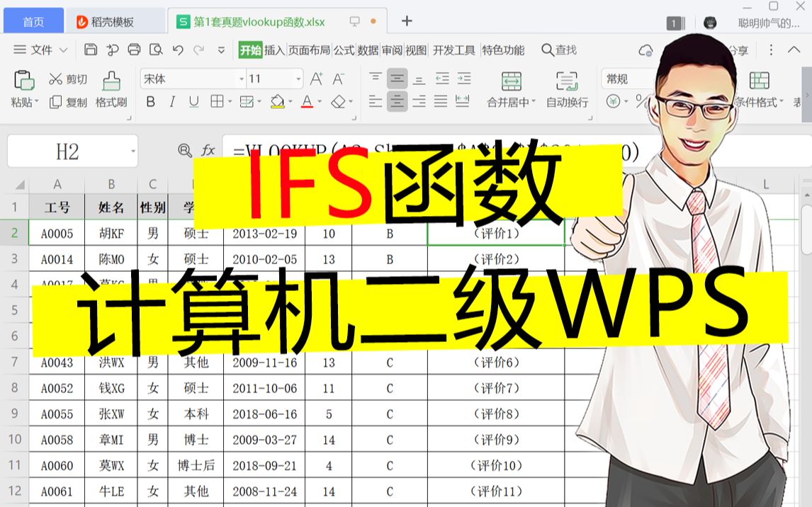Click the print icon in quick toolbar
Image resolution: width=812 pixels, height=507 pixels.
point(134,50)
